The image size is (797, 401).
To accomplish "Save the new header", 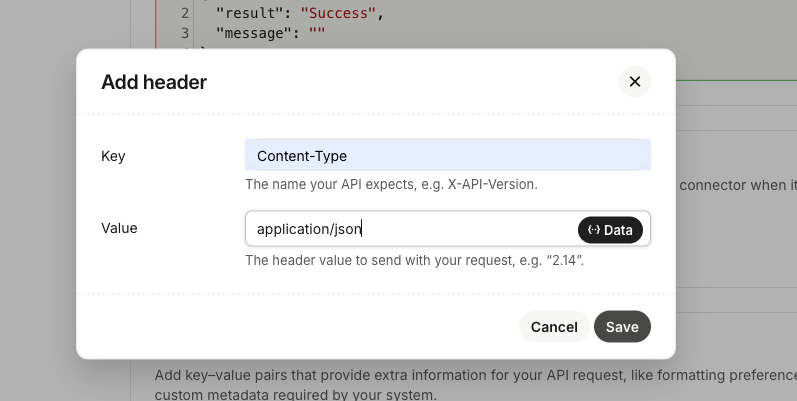I will coord(622,326).
